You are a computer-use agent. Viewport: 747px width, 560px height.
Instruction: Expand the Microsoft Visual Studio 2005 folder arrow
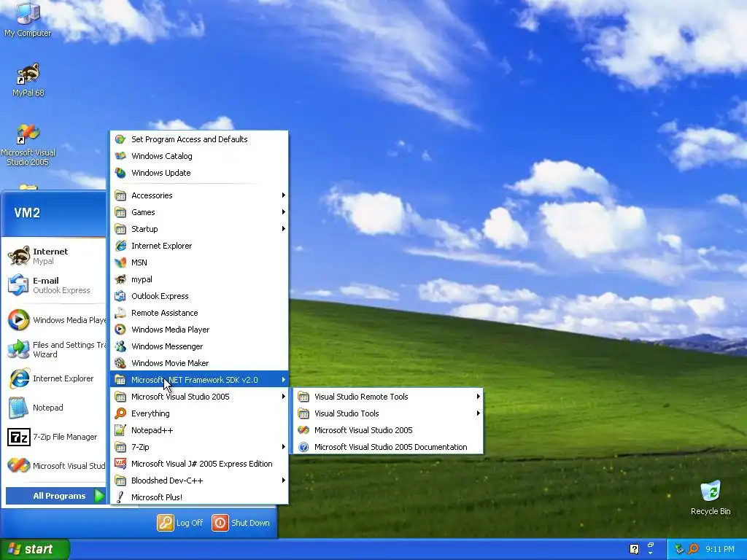click(x=284, y=396)
